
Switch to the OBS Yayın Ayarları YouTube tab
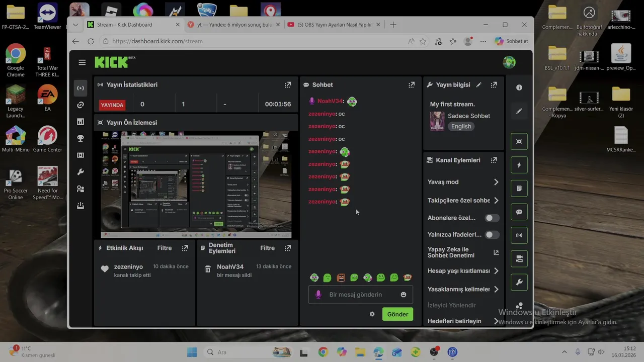point(334,25)
